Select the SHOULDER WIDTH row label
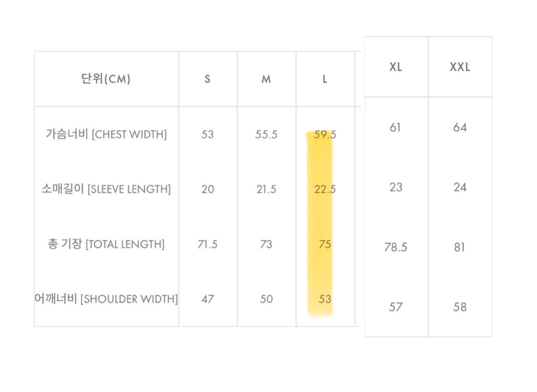 106,299
